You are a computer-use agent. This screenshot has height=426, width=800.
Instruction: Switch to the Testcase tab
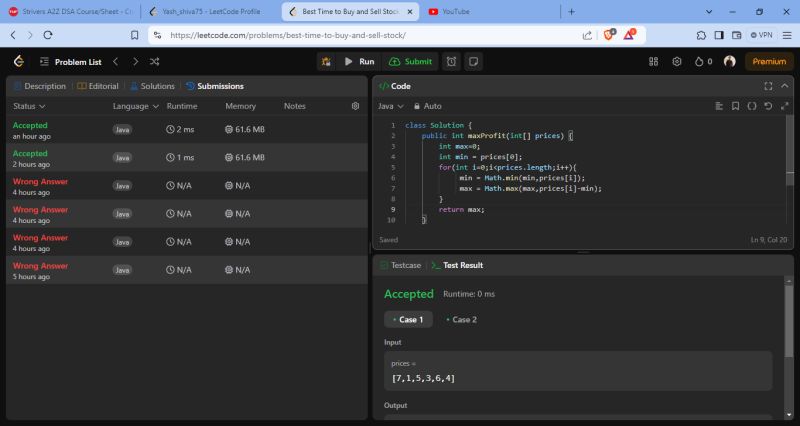click(400, 265)
